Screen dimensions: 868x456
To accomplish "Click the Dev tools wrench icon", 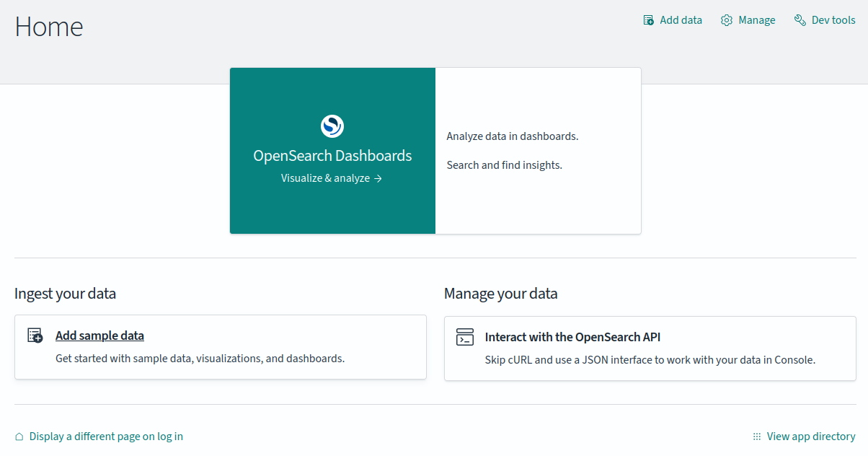I will (799, 19).
